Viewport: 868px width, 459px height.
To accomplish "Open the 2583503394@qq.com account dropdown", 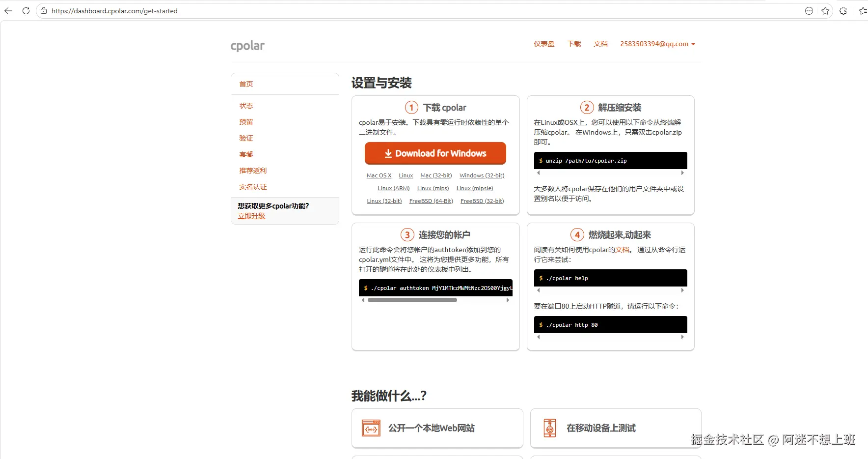I will [x=657, y=44].
